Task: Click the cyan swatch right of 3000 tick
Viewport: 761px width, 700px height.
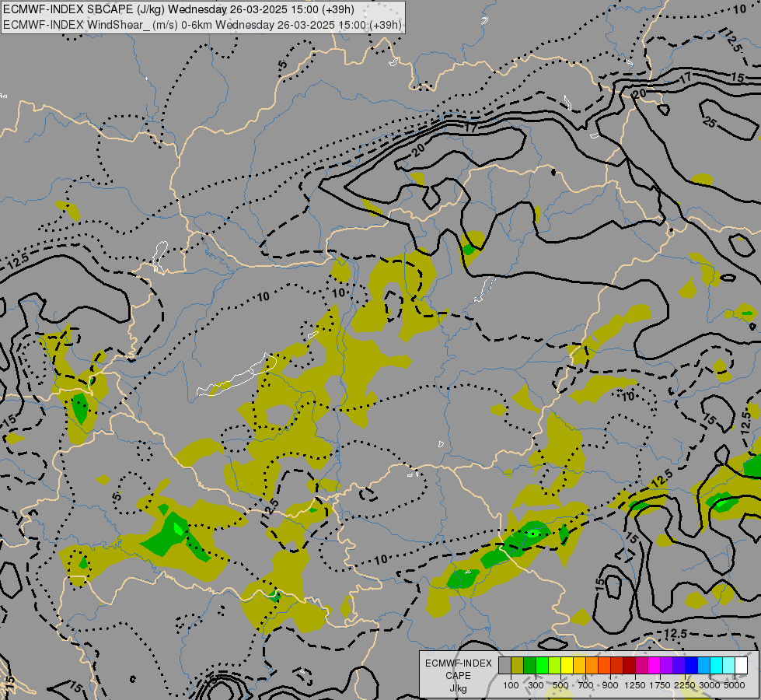Action: tap(717, 666)
